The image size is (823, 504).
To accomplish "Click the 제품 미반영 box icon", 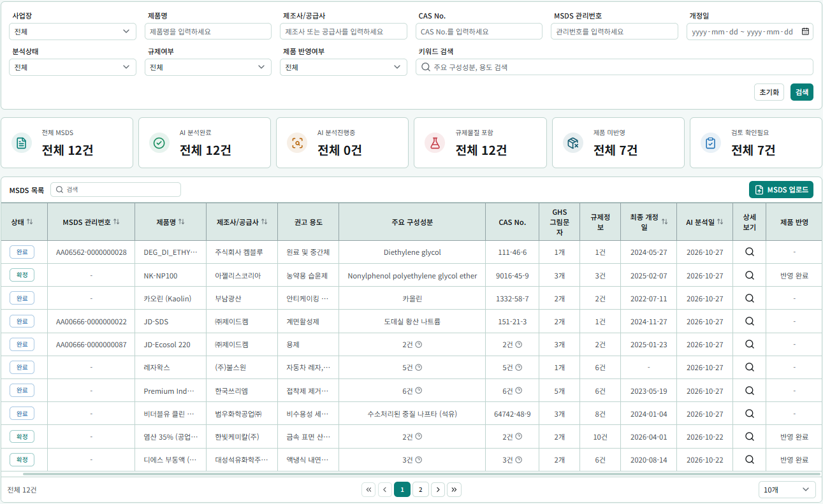I will point(572,143).
